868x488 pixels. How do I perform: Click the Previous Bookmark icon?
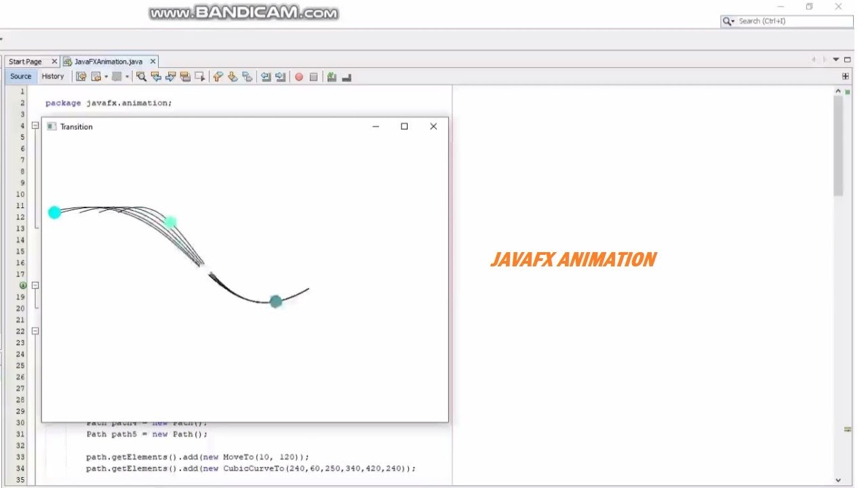click(217, 77)
